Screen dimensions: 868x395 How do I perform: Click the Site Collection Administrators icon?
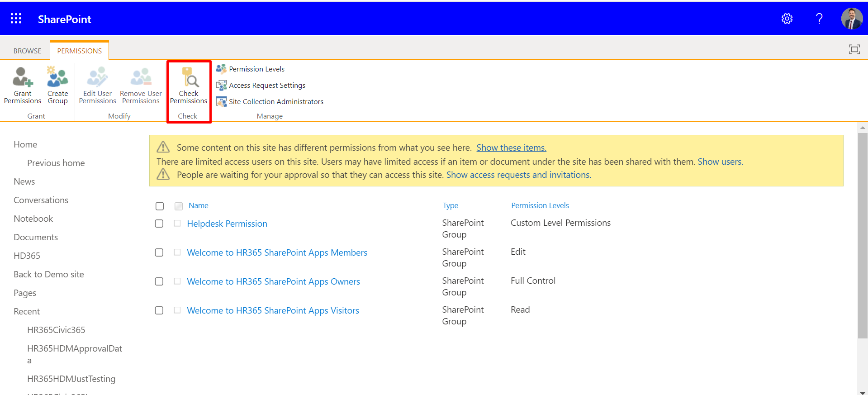click(x=221, y=101)
